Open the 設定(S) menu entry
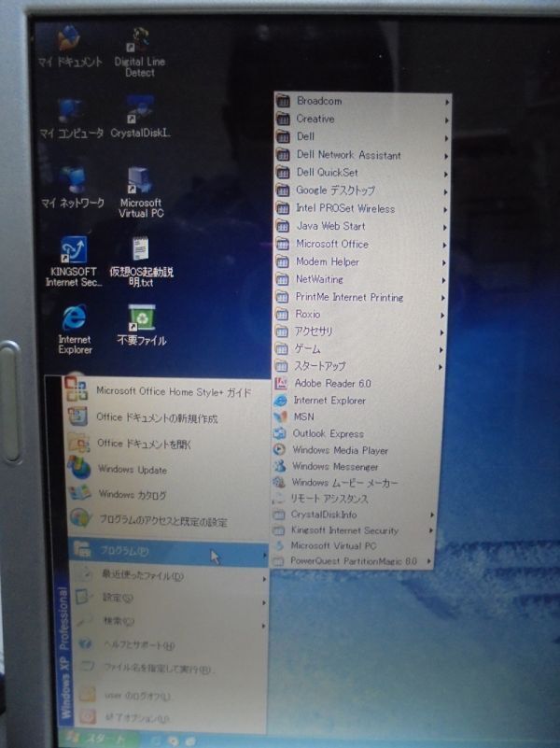 (169, 599)
